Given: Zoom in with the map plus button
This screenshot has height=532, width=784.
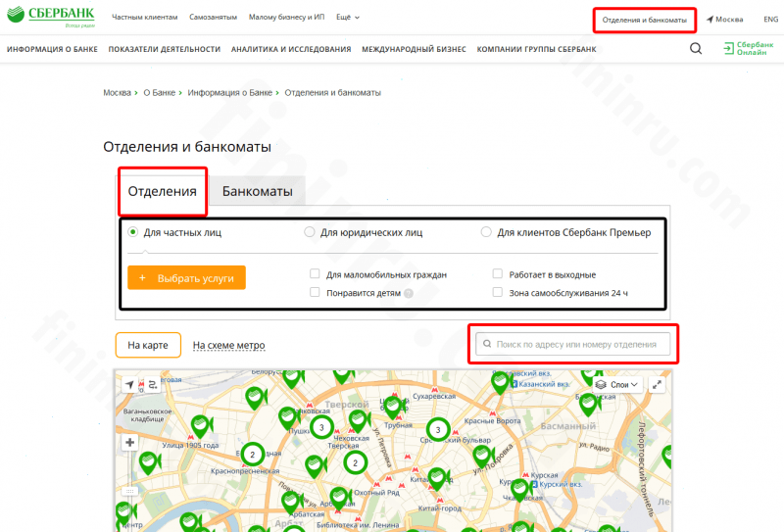Looking at the screenshot, I should coord(130,443).
